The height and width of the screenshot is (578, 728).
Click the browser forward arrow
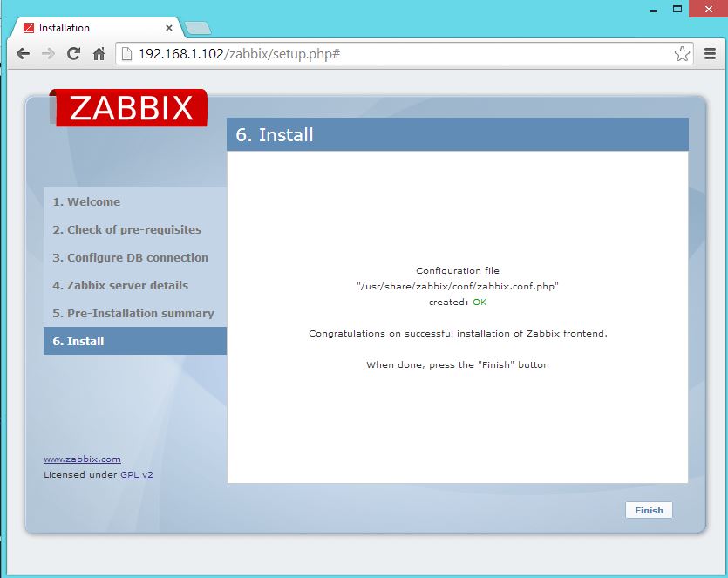click(x=48, y=53)
